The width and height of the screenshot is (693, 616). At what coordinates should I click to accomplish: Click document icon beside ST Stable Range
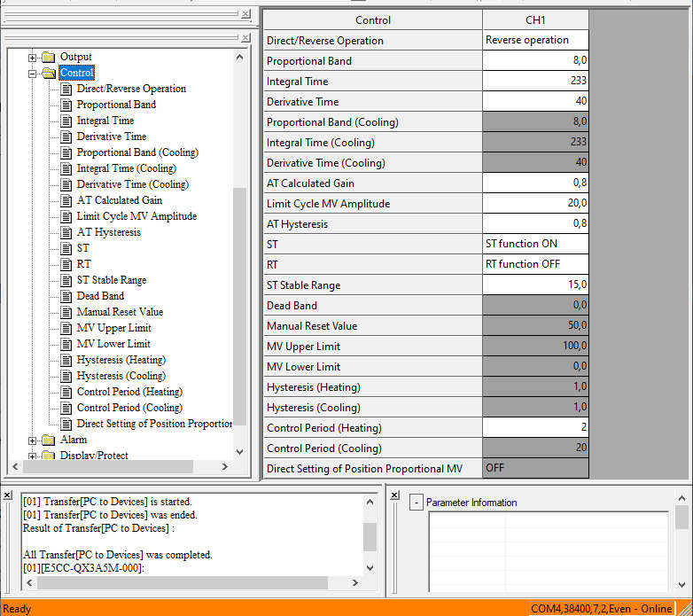click(x=66, y=281)
